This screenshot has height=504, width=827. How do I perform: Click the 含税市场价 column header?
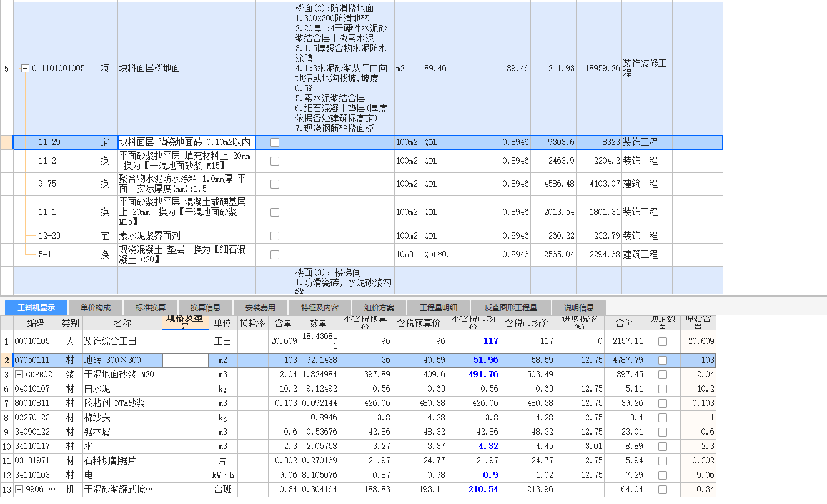527,323
